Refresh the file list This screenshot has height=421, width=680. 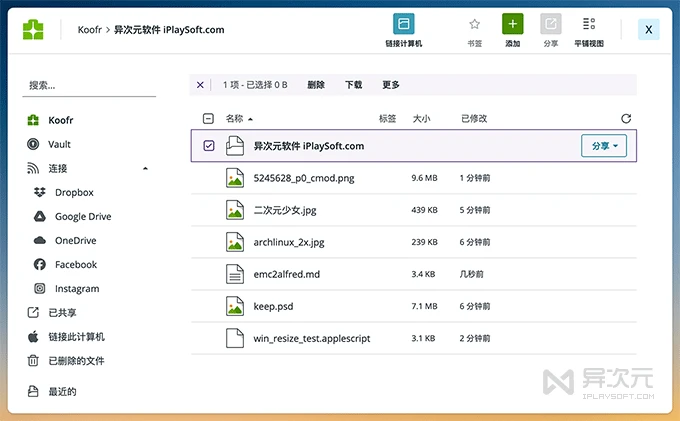tap(626, 118)
